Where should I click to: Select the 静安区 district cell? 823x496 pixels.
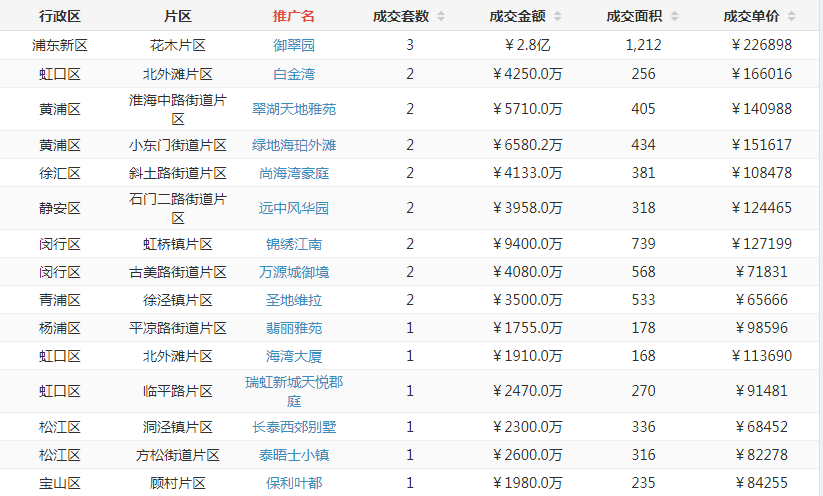click(x=59, y=208)
